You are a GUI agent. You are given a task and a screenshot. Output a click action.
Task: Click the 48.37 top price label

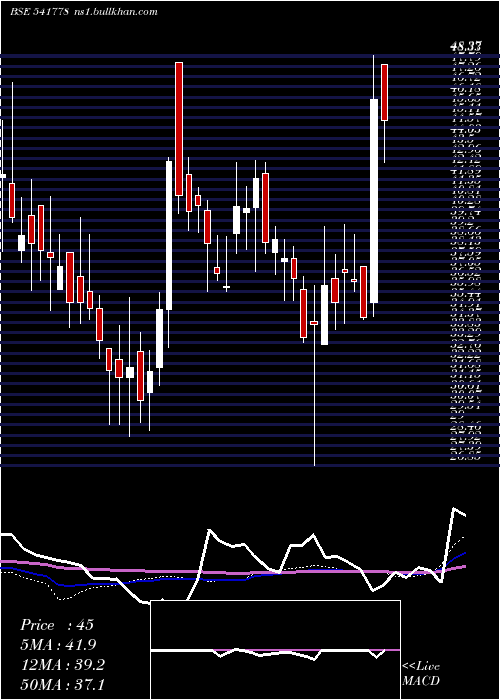click(x=465, y=46)
